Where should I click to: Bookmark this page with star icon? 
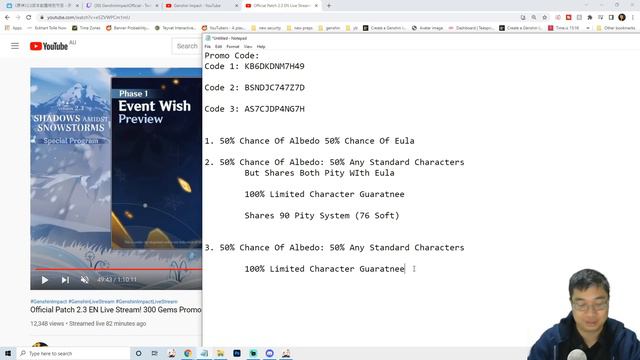click(544, 18)
